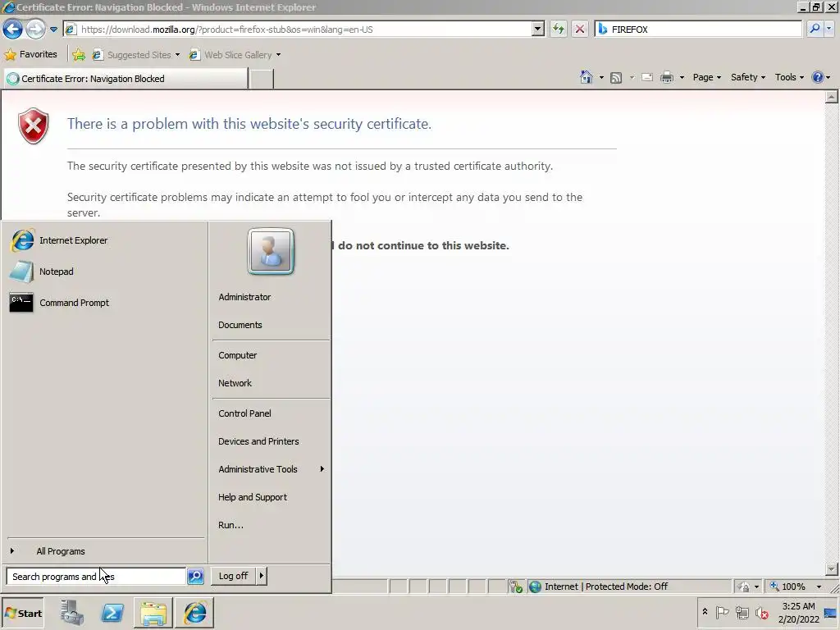The image size is (840, 630).
Task: Click the taskbar clock 3:25 AM
Action: 798,606
